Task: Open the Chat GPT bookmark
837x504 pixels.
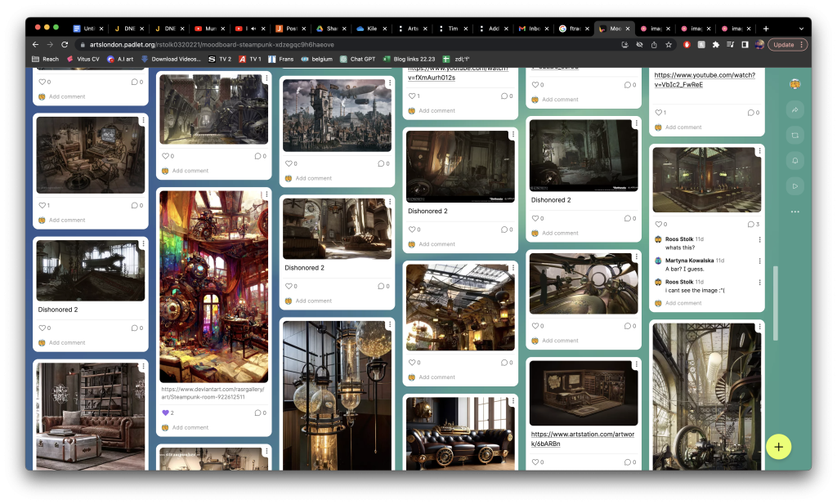Action: coord(358,59)
